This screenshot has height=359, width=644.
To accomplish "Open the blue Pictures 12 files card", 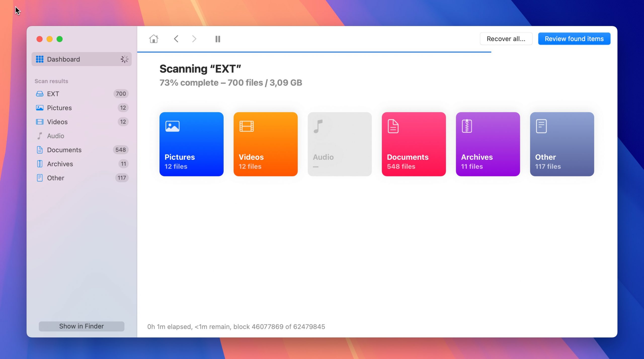I will pos(191,144).
